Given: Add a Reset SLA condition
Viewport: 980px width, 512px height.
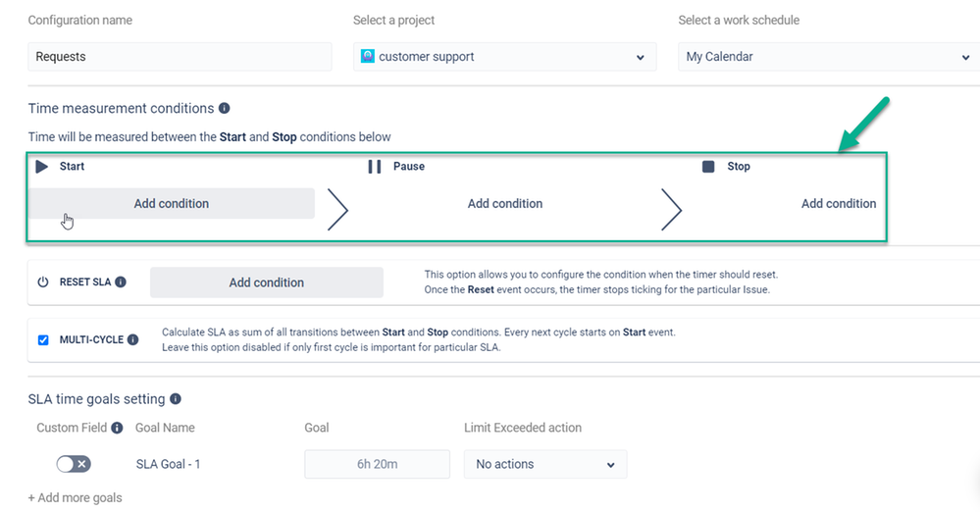Looking at the screenshot, I should coord(267,282).
